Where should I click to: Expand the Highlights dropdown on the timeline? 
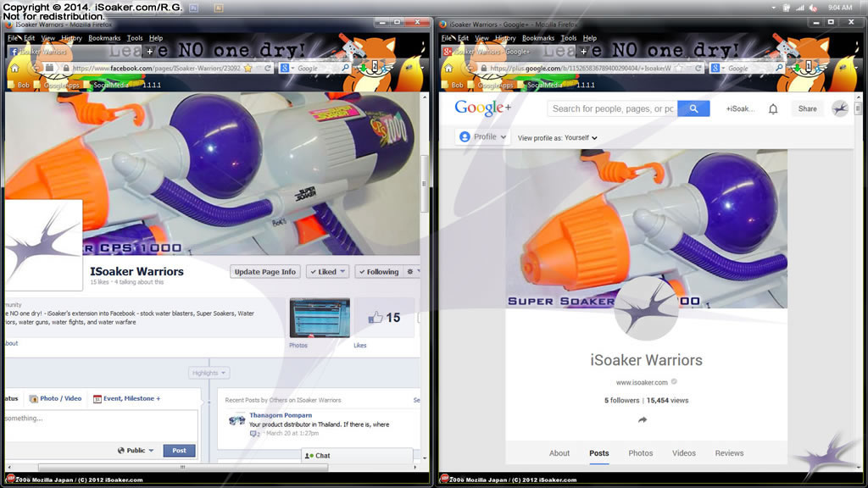tap(209, 373)
